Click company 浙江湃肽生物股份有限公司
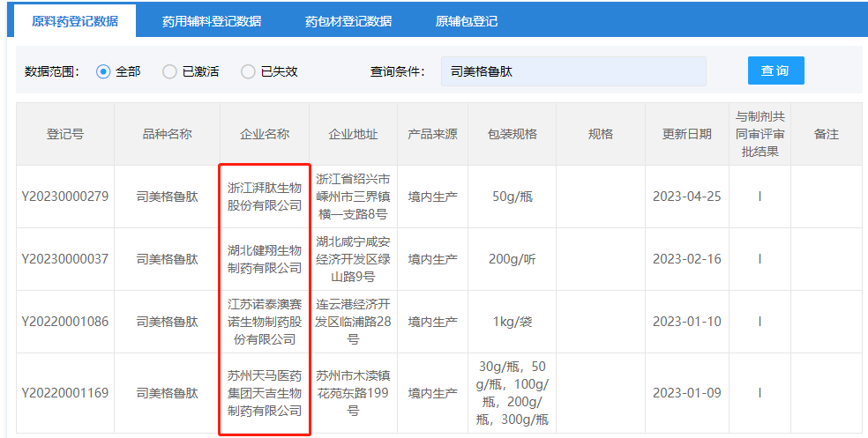 coord(265,197)
